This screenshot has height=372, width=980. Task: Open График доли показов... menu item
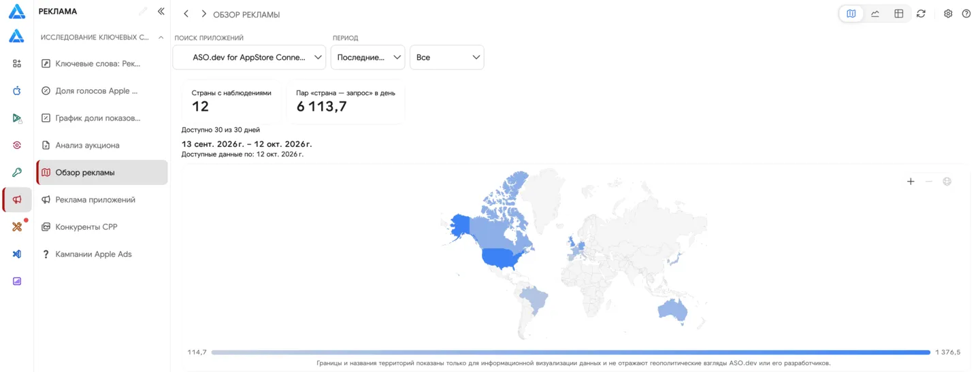coord(102,118)
